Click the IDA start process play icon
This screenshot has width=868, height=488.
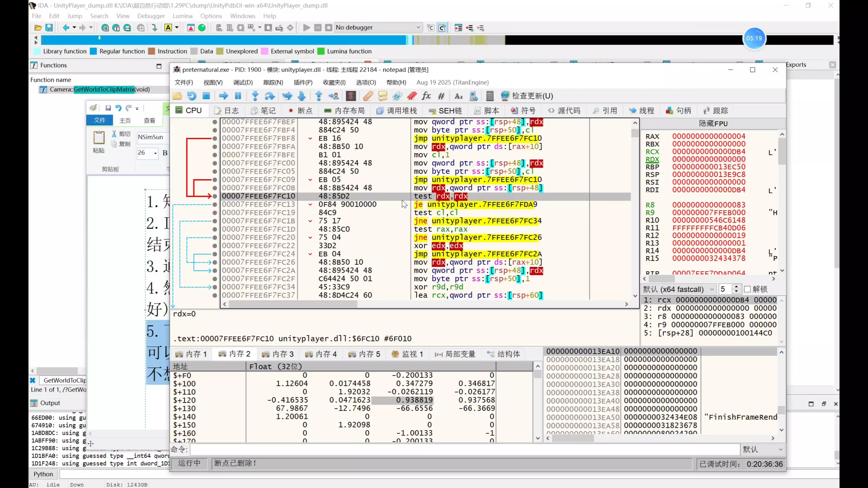point(307,28)
